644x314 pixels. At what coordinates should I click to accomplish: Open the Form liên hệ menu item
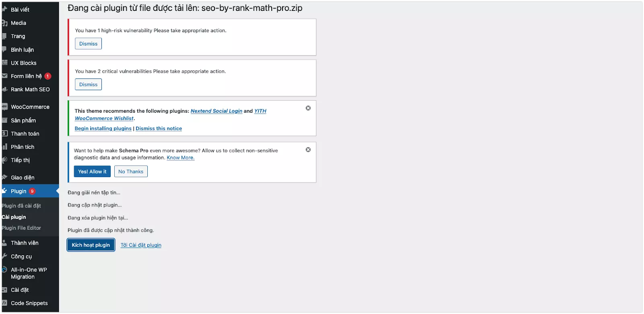point(26,76)
